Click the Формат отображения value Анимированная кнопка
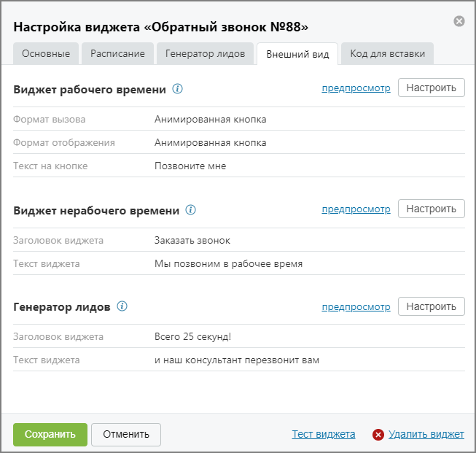476x453 pixels. 211,142
